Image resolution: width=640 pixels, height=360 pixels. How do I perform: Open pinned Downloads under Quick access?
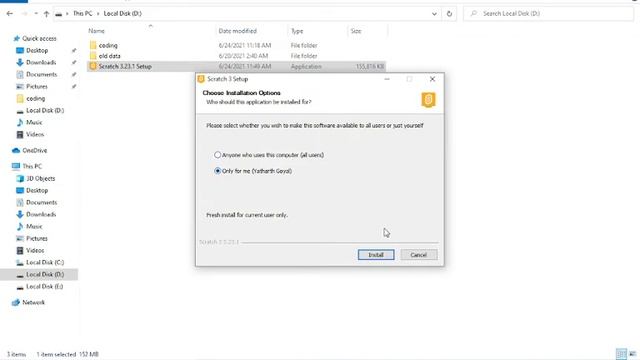tap(41, 62)
